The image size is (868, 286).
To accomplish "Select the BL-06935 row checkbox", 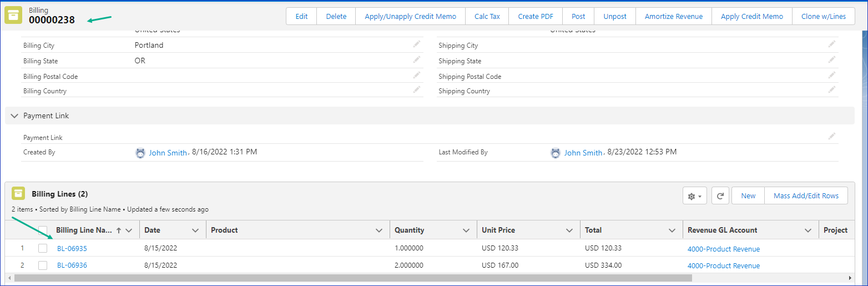I will (x=43, y=248).
